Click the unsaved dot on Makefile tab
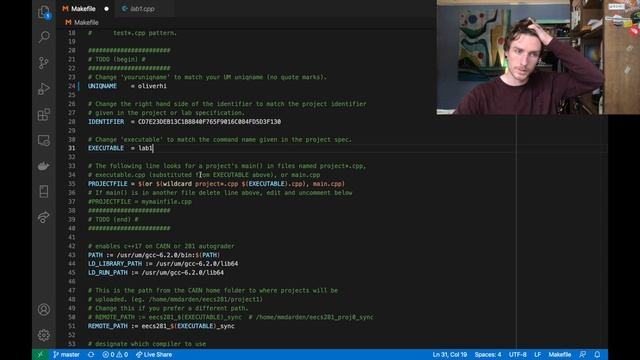This screenshot has height=360, width=640. point(107,9)
